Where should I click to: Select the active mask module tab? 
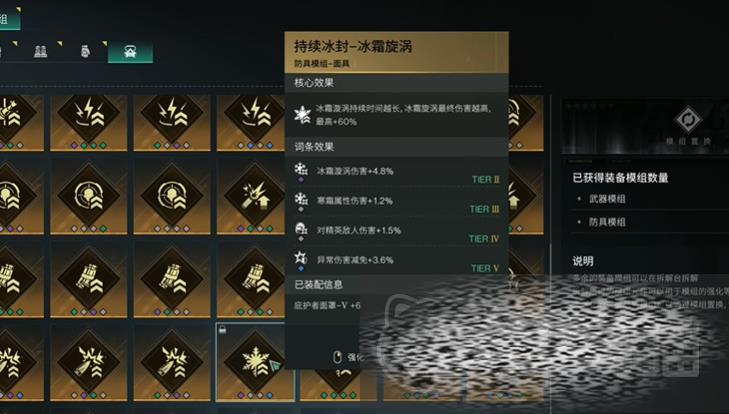tap(130, 52)
